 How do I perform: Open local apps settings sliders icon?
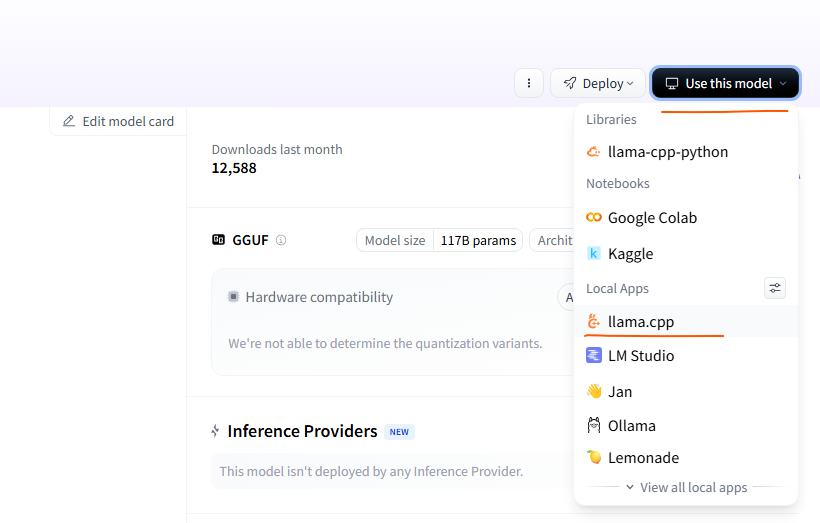[775, 288]
